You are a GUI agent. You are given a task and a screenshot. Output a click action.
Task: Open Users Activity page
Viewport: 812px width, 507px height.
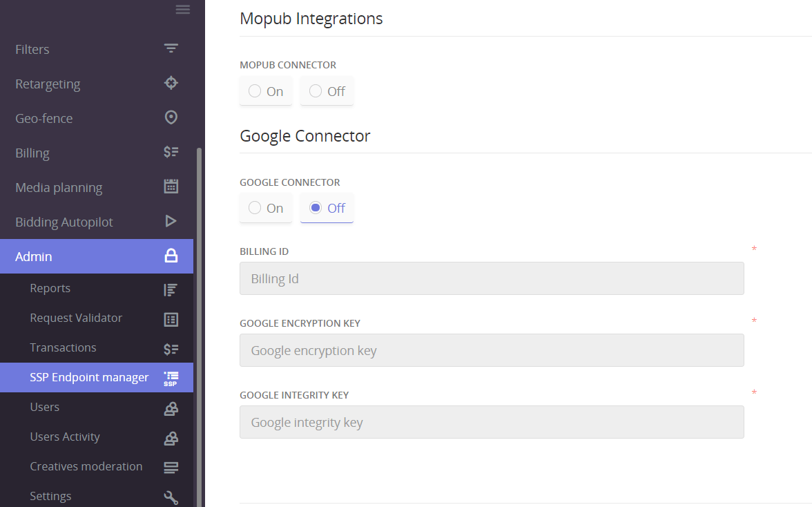click(97, 437)
